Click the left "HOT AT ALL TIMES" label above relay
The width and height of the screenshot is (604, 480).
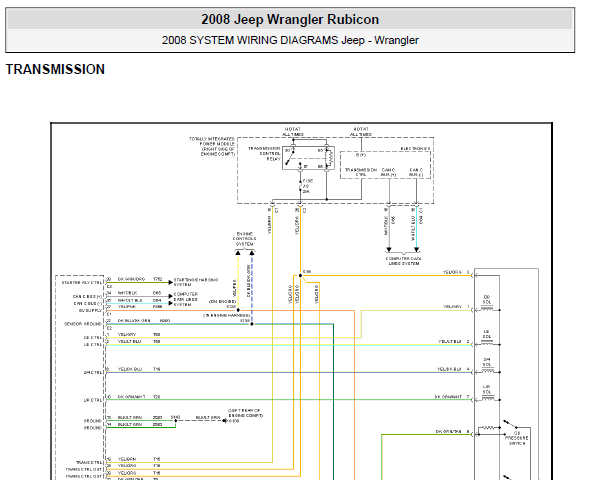[x=293, y=131]
